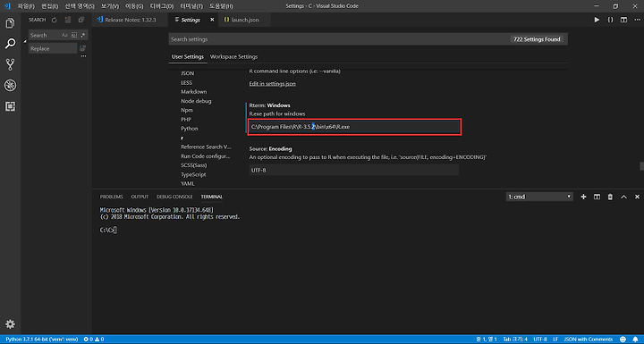Select TypeScript in settings category list
The width and height of the screenshot is (644, 344).
tap(193, 174)
